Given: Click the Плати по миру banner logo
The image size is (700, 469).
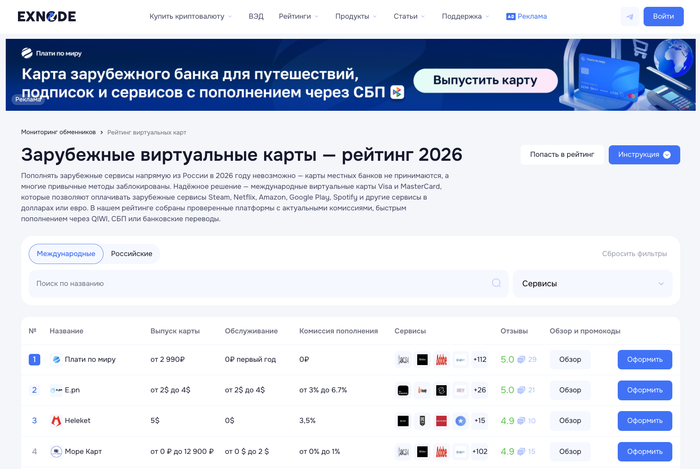Looking at the screenshot, I should [51, 53].
